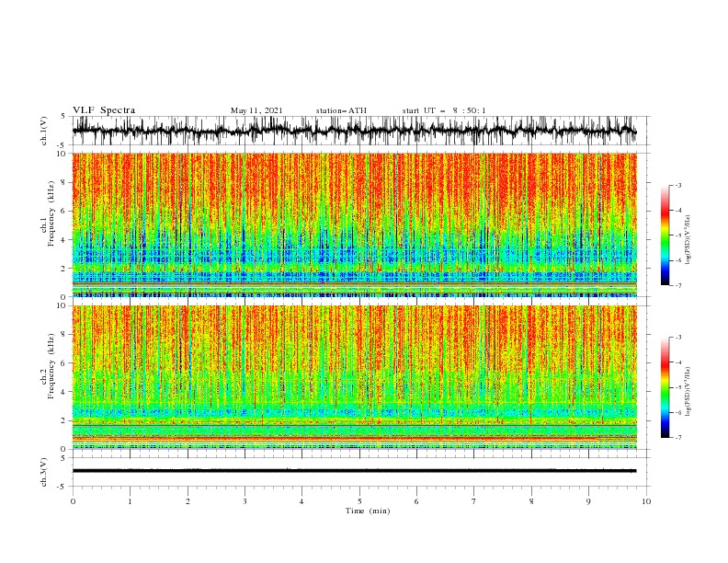Click upper color scale label '-3'

pyautogui.click(x=678, y=185)
